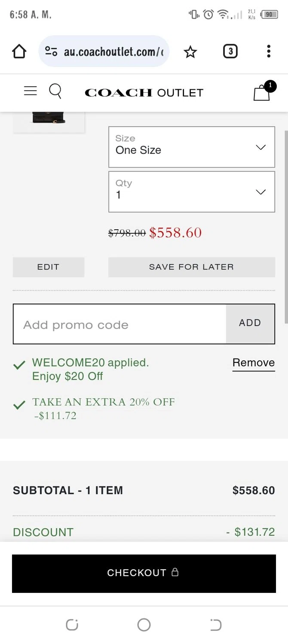The height and width of the screenshot is (644, 288).
Task: Tap the site settings icon in address bar
Action: [x=51, y=52]
